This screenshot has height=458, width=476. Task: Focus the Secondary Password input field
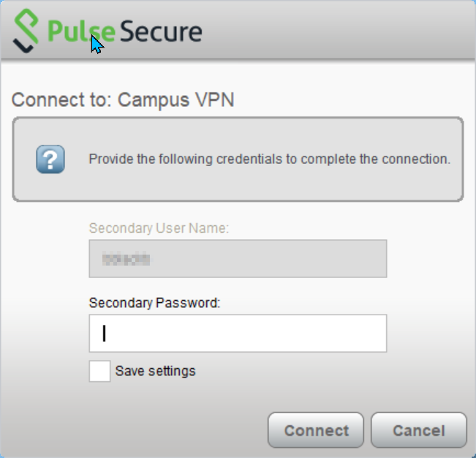pos(238,334)
